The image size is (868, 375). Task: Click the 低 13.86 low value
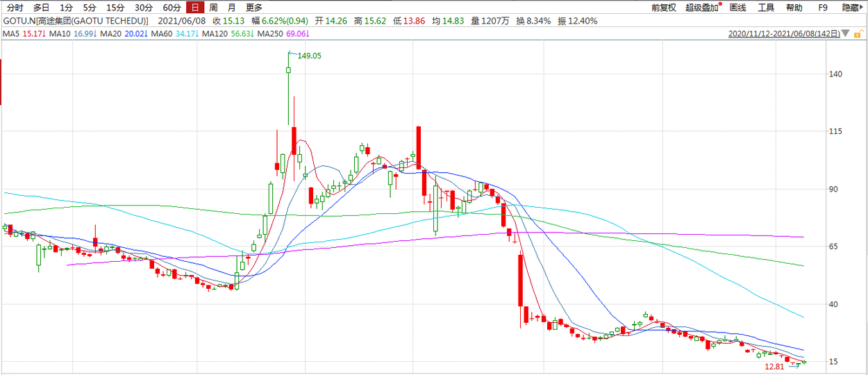[409, 21]
